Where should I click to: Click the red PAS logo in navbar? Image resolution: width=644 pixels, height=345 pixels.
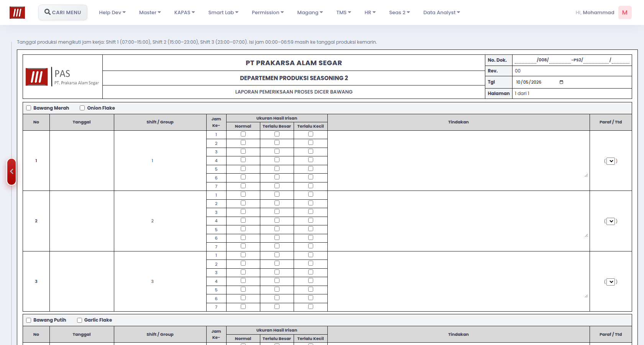coord(17,13)
